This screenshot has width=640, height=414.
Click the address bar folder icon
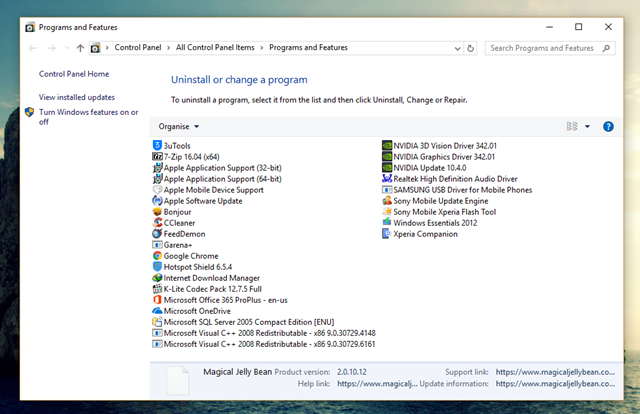pyautogui.click(x=95, y=48)
